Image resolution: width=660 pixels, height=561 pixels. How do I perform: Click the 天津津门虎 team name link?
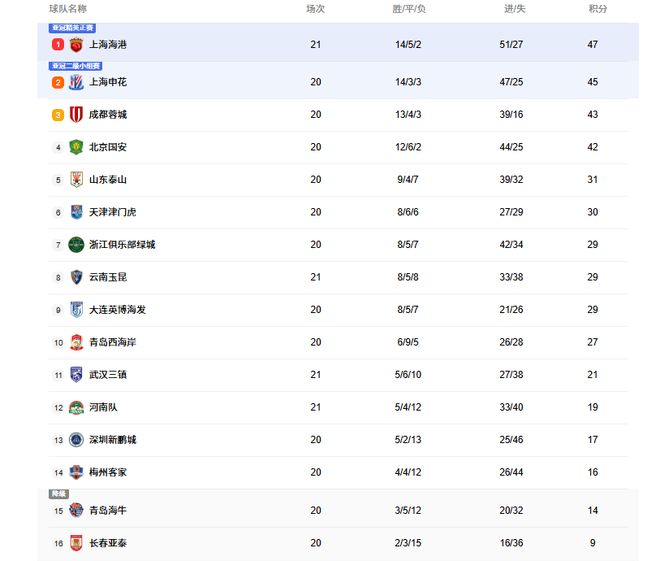[112, 212]
